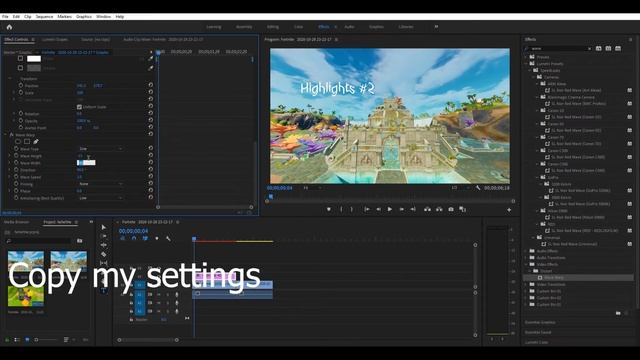Select the Razor tool
The height and width of the screenshot is (360, 640).
(x=104, y=254)
